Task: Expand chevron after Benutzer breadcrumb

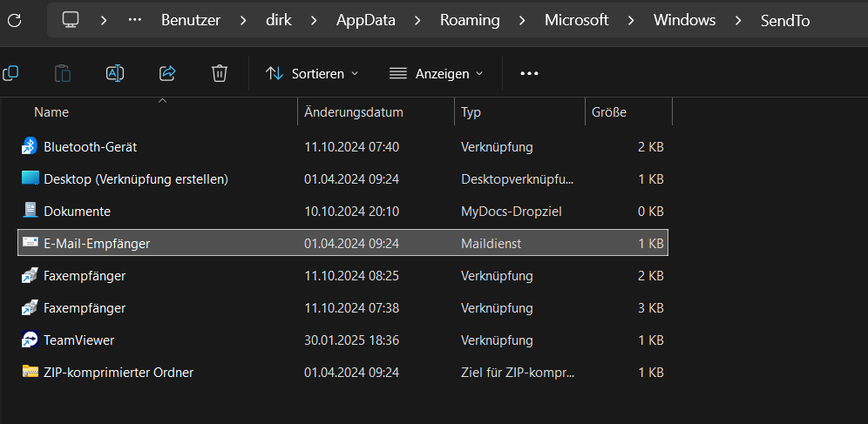Action: point(243,20)
